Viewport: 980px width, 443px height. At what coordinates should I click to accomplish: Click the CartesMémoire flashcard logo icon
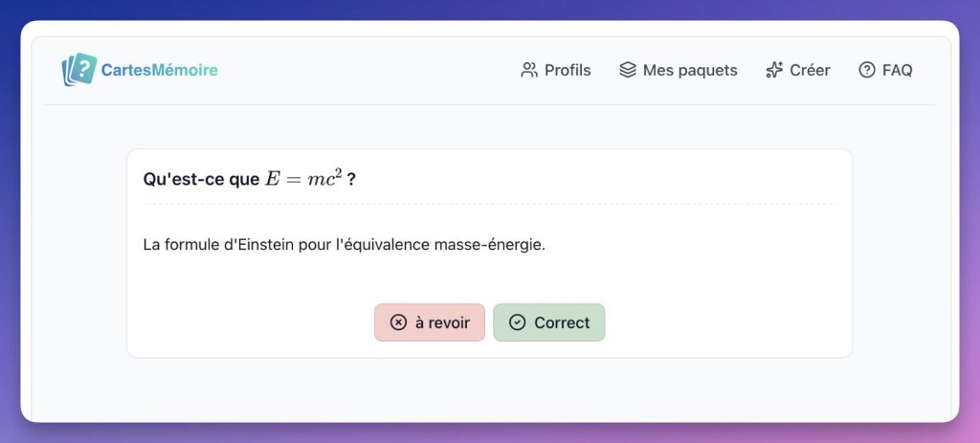pyautogui.click(x=79, y=70)
